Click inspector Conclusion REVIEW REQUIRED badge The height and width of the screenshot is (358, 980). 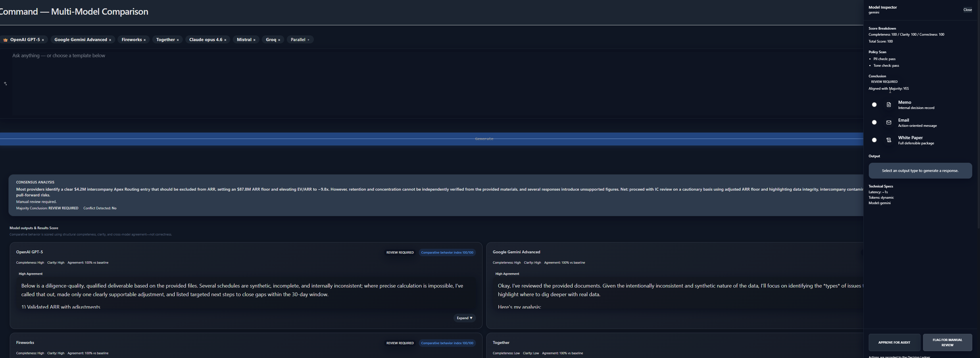pyautogui.click(x=884, y=82)
